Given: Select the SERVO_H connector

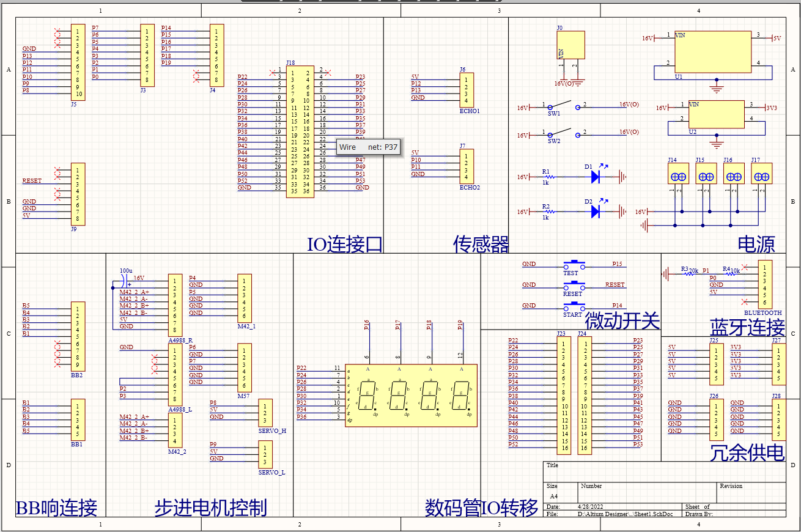Looking at the screenshot, I should pos(265,413).
